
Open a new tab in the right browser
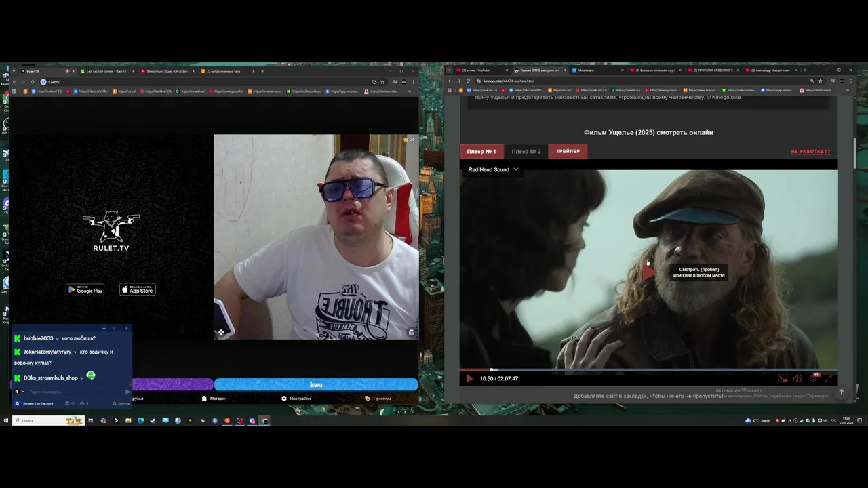[x=805, y=70]
